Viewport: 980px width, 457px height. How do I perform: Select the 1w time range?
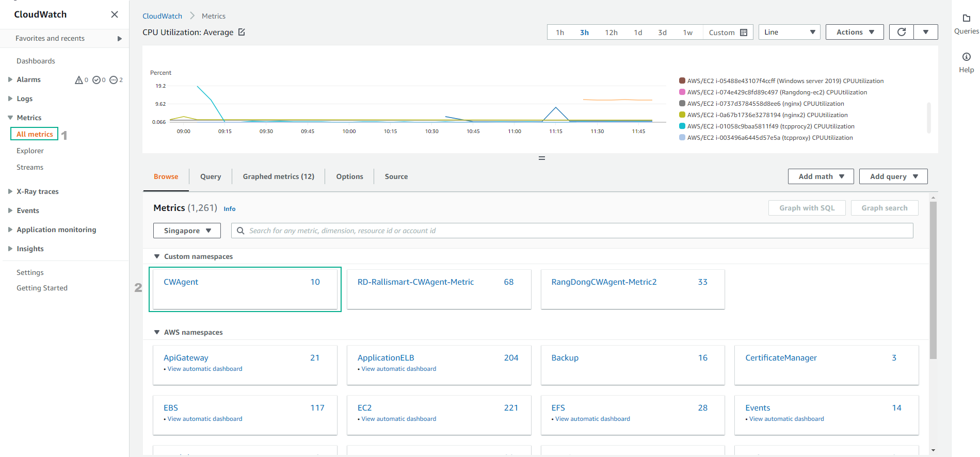(687, 32)
